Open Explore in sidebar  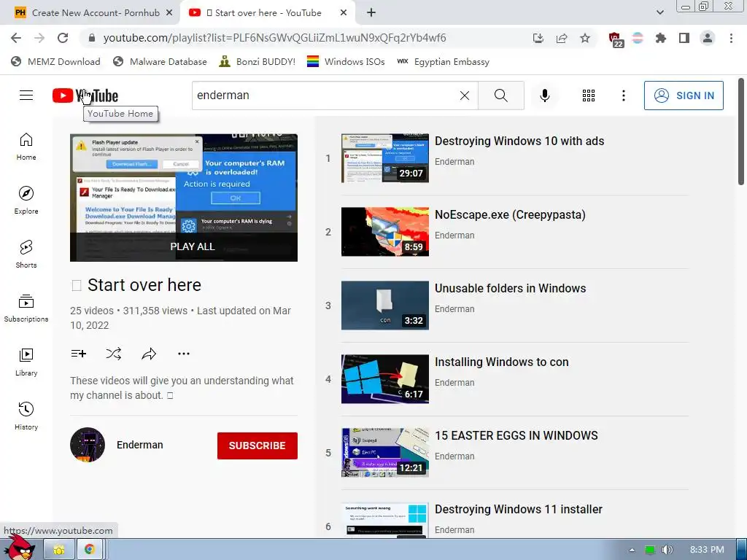tap(26, 201)
